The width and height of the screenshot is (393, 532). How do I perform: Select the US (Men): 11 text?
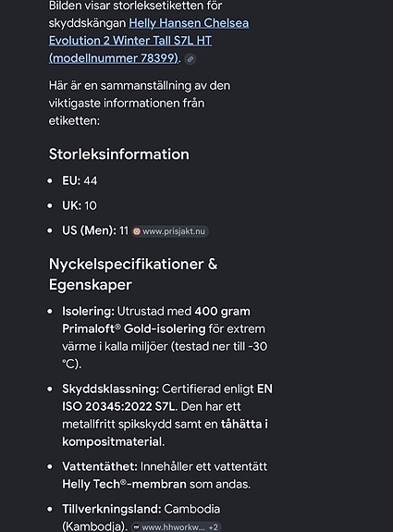coord(95,230)
